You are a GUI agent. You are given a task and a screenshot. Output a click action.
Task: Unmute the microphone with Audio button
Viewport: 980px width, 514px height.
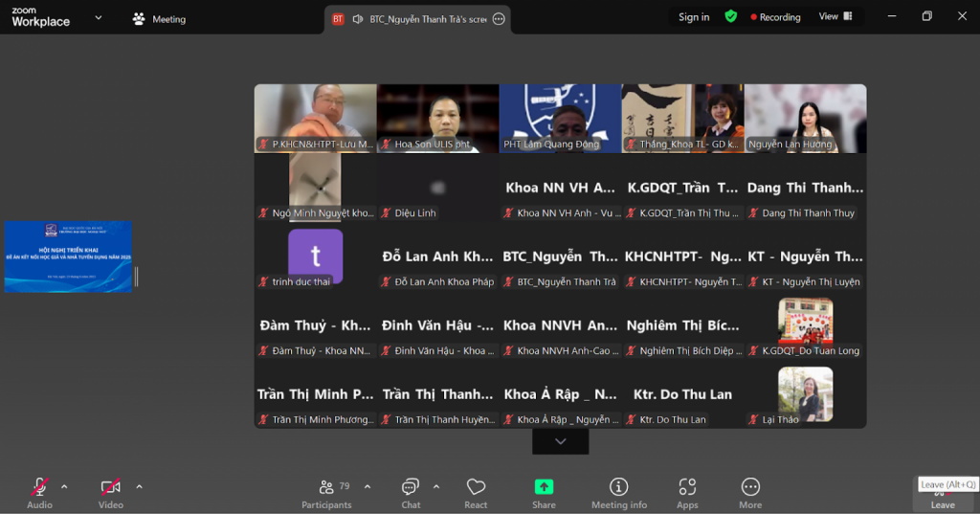[x=39, y=492]
